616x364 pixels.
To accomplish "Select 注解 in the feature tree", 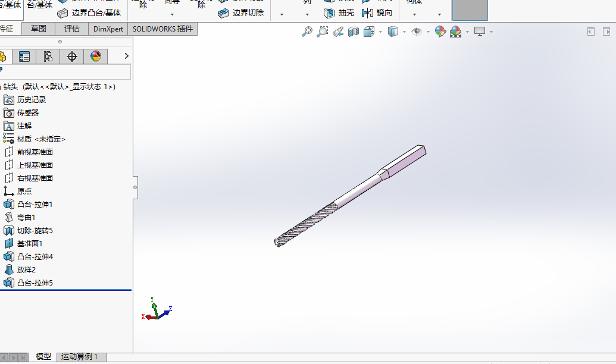I will pyautogui.click(x=18, y=126).
